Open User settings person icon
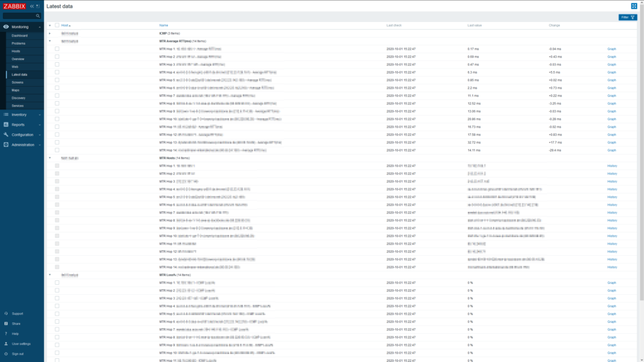 (6, 344)
